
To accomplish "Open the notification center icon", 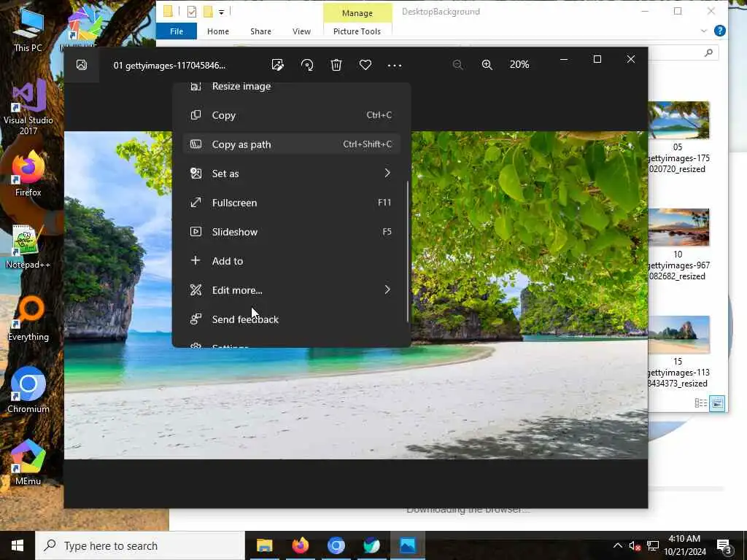I will pyautogui.click(x=724, y=547).
